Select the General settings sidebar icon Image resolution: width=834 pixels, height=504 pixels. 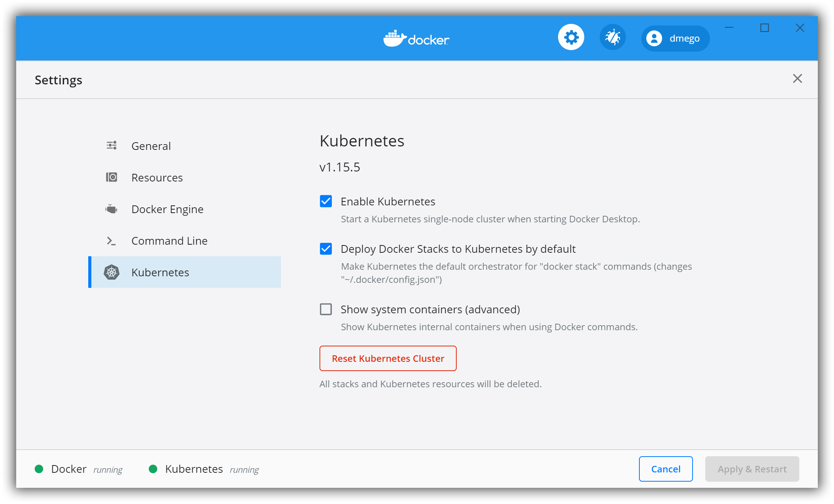point(111,145)
